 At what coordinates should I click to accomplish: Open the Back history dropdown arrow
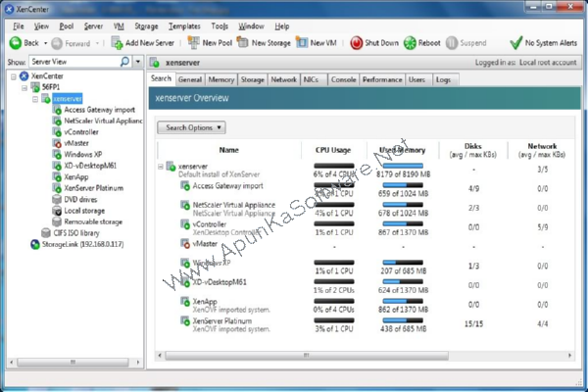pyautogui.click(x=46, y=43)
